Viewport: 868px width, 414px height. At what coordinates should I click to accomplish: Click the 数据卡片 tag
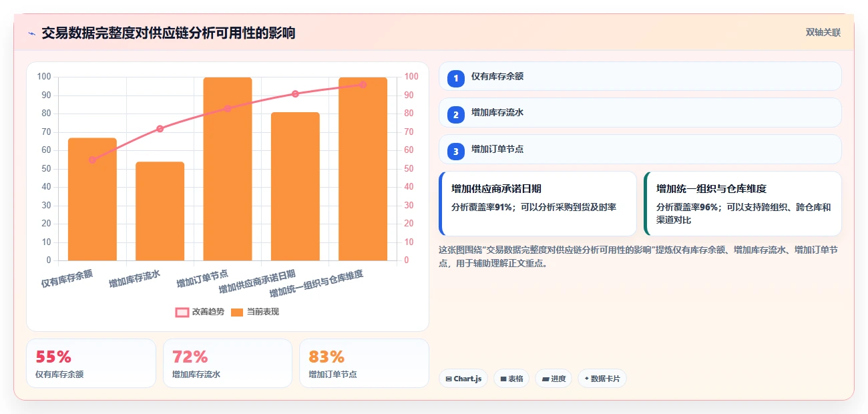click(x=602, y=379)
